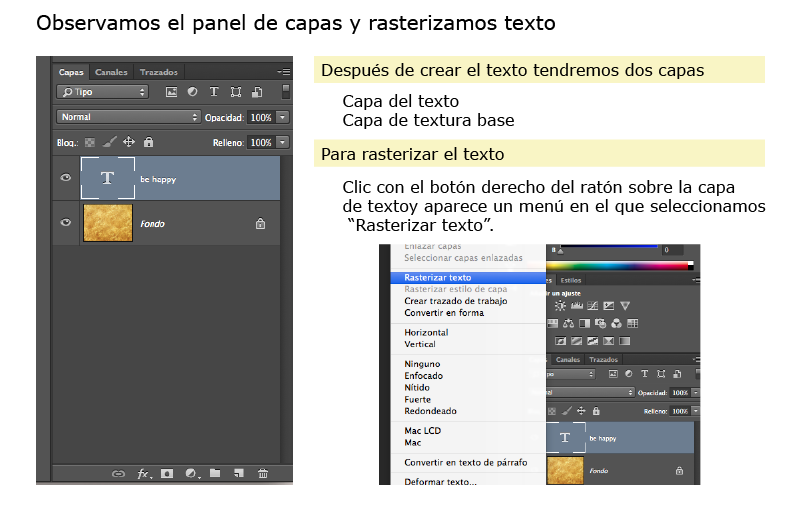This screenshot has height=510, width=800.
Task: Create adjustment layer from panel bottom bar
Action: pos(192,474)
